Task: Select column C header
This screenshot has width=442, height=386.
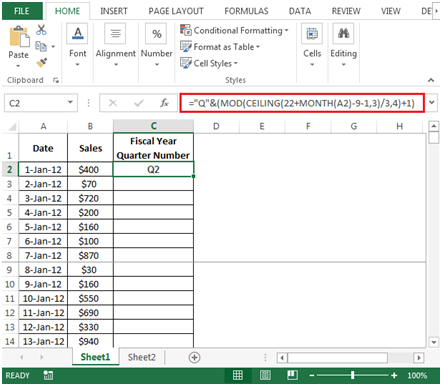Action: tap(153, 126)
